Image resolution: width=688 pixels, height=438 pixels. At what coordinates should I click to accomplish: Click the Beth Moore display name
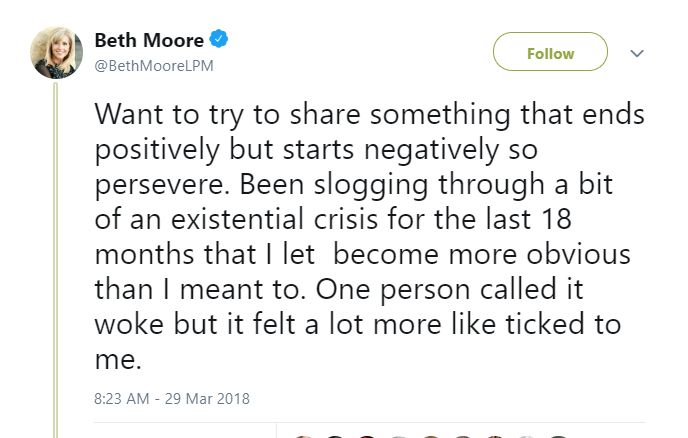(x=148, y=41)
